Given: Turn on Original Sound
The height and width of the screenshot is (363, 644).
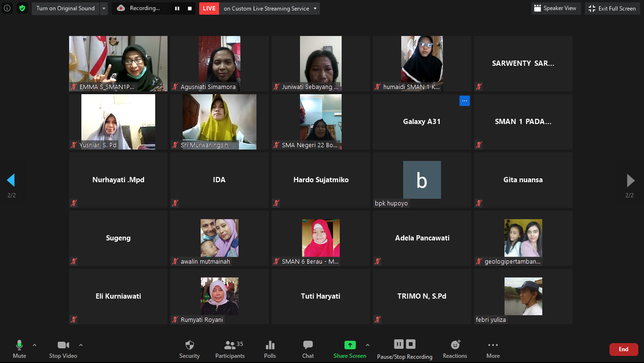Looking at the screenshot, I should point(65,9).
